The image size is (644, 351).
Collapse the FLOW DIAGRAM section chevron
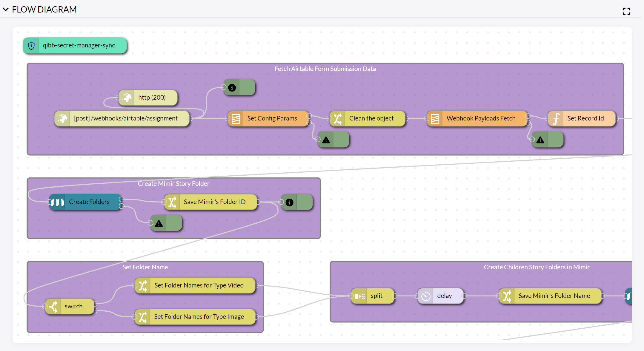point(6,10)
